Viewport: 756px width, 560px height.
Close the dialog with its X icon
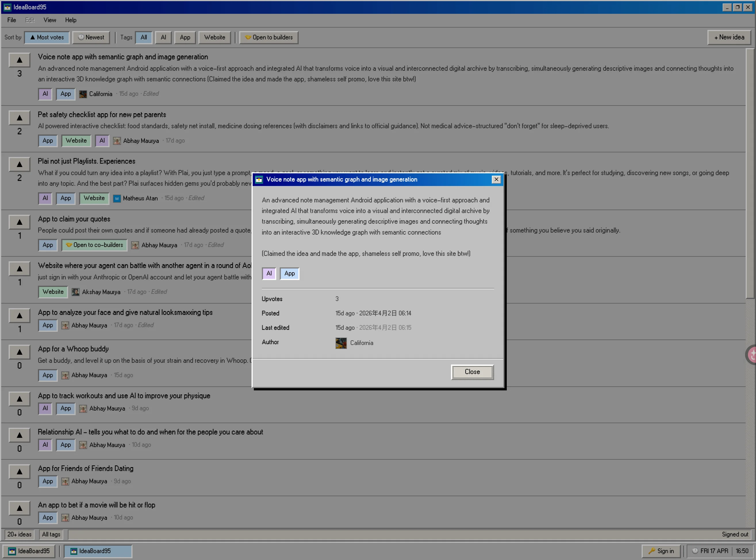click(x=496, y=179)
